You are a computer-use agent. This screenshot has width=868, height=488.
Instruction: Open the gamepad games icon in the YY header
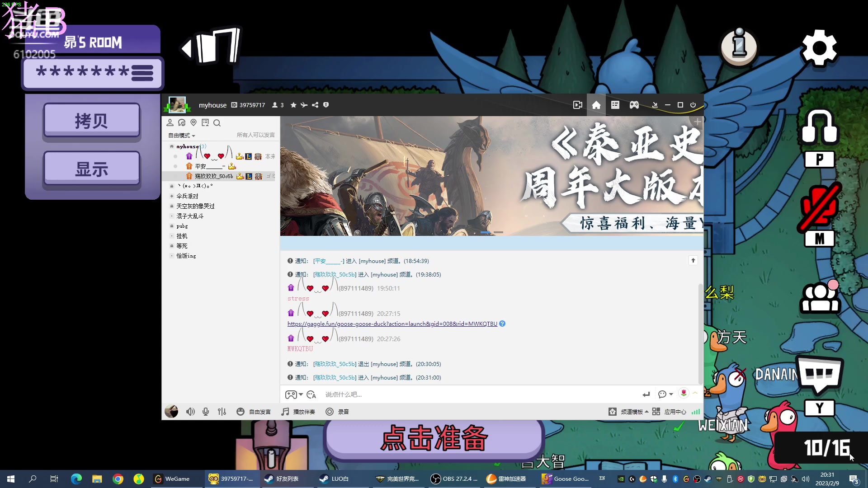(x=634, y=105)
